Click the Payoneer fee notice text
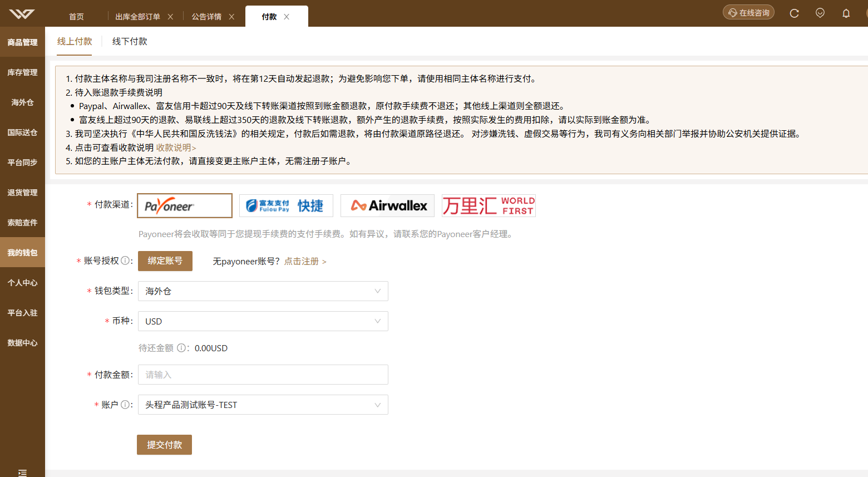The height and width of the screenshot is (477, 868). (x=327, y=234)
